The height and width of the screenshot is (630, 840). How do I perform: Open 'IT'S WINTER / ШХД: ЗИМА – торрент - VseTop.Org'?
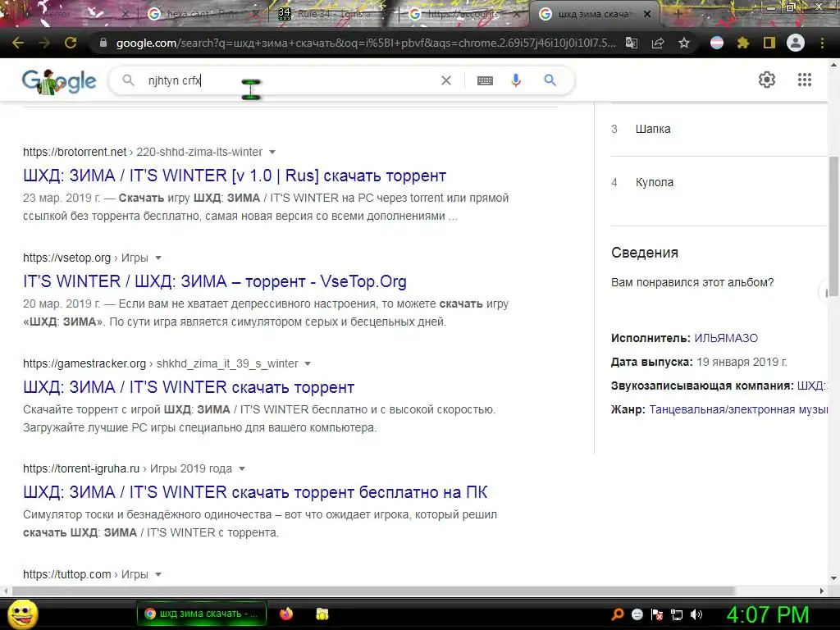215,281
